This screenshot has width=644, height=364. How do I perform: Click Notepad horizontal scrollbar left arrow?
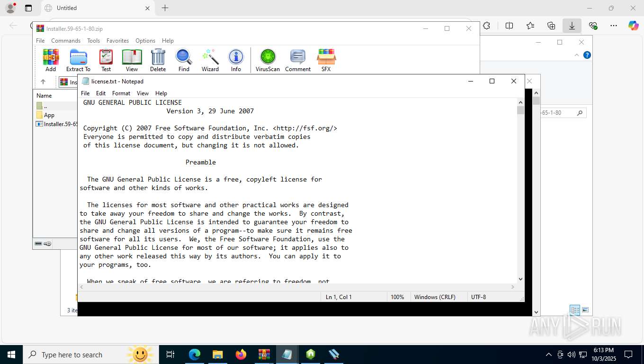point(82,287)
